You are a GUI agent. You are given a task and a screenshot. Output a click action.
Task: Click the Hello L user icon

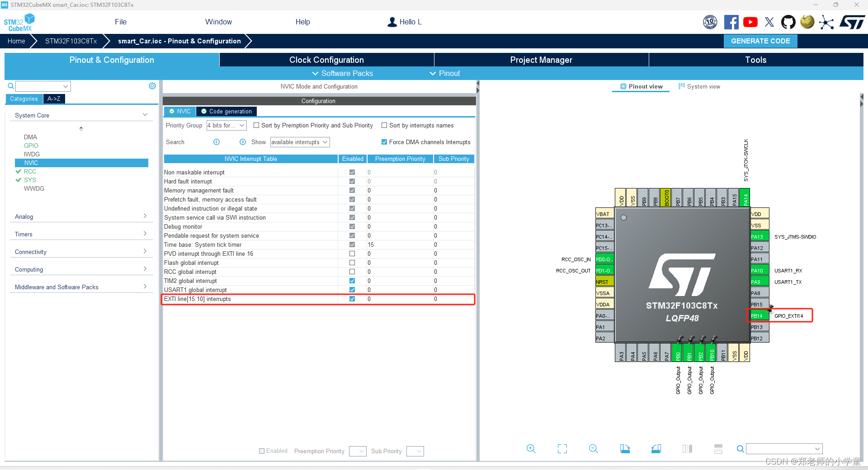click(x=392, y=22)
